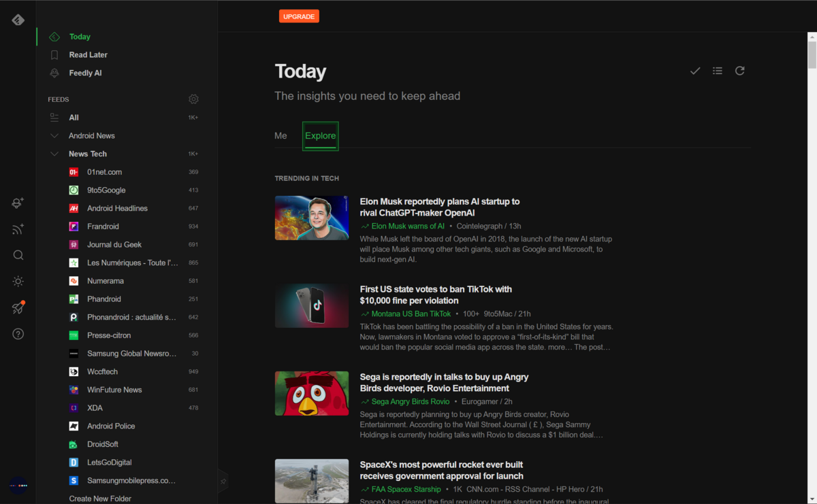Click the Journal du Geek favicon
This screenshot has height=504, width=817.
[74, 245]
